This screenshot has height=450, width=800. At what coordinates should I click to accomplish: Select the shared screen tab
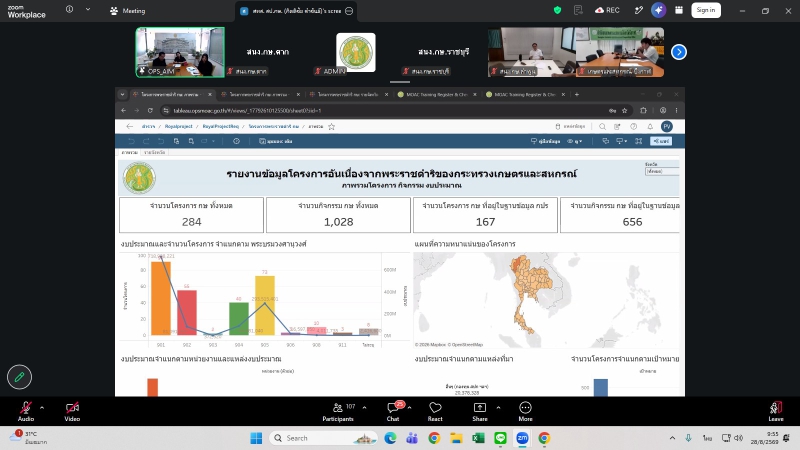point(296,11)
